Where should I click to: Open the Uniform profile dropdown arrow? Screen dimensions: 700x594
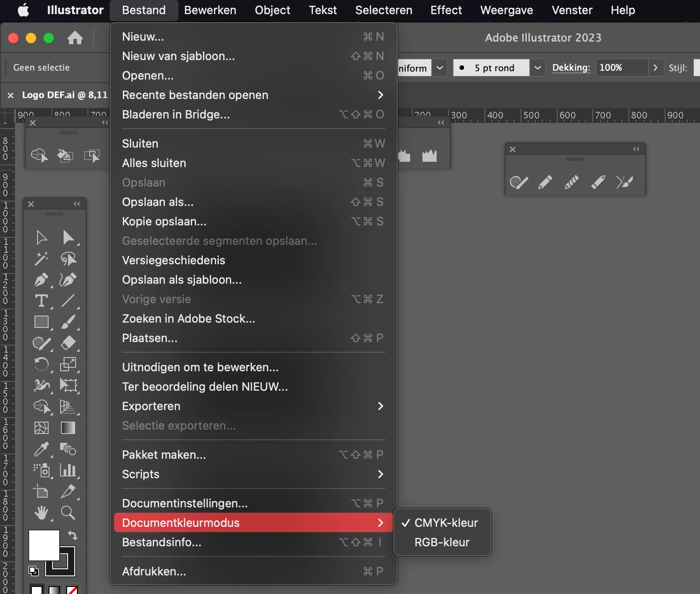pos(439,68)
